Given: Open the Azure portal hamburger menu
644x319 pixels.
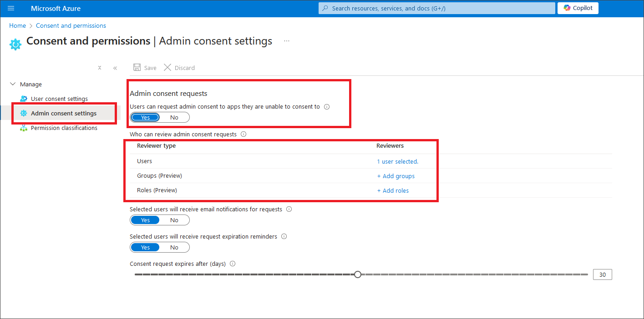Looking at the screenshot, I should coord(11,8).
